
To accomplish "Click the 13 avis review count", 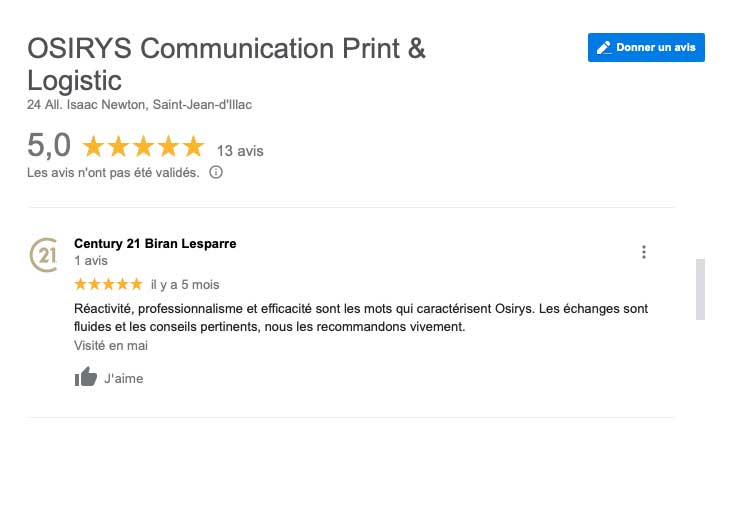I will point(240,151).
